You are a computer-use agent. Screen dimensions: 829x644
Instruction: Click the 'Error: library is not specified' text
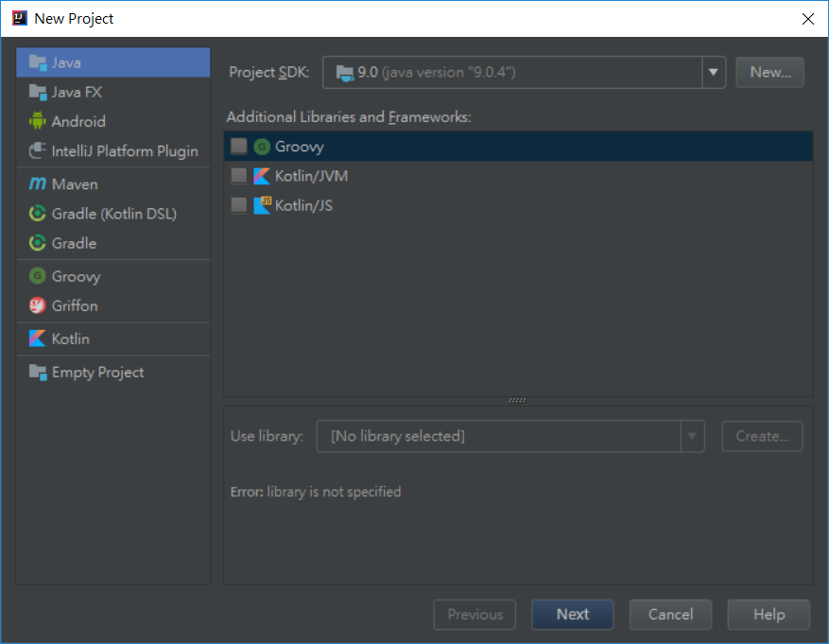316,492
